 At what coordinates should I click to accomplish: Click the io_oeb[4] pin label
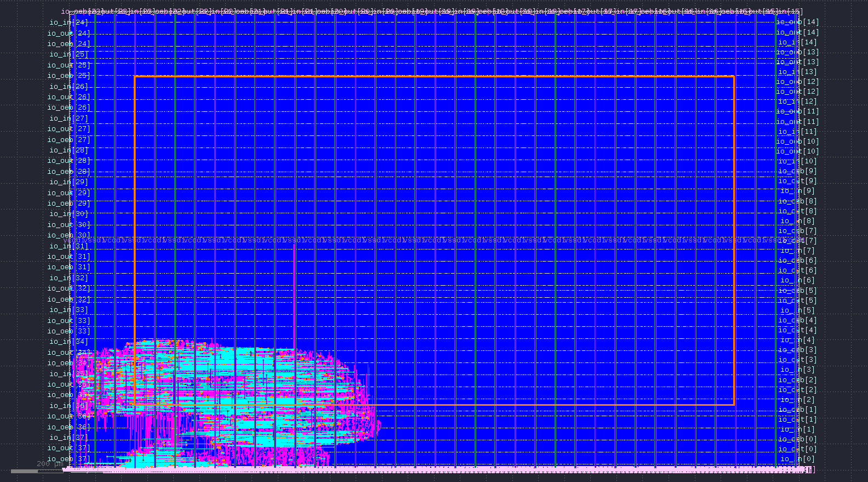[x=798, y=320]
